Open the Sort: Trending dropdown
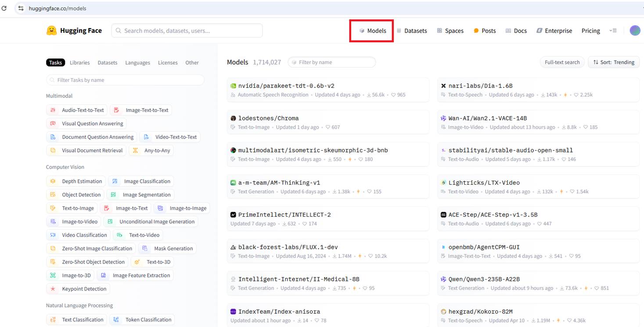Viewport: 644px width, 327px height. (614, 62)
